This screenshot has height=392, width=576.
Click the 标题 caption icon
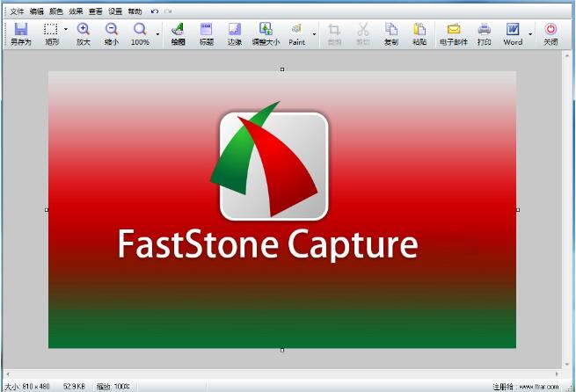point(207,33)
